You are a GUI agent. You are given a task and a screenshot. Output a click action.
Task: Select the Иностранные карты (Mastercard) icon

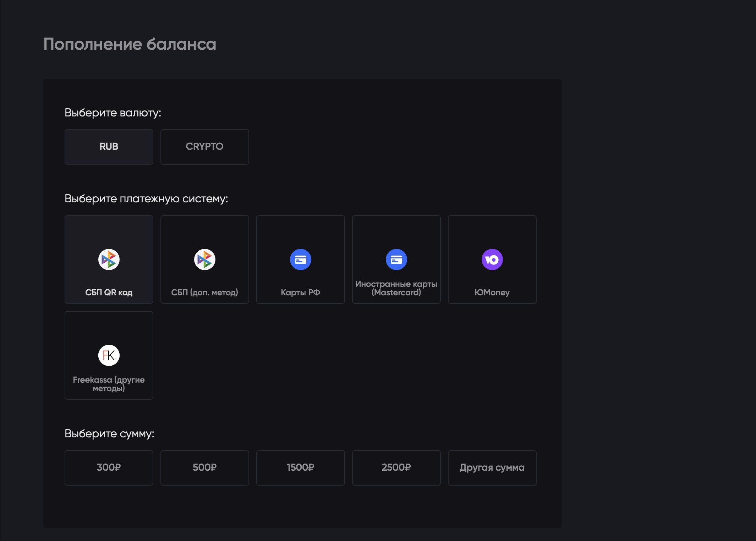396,259
